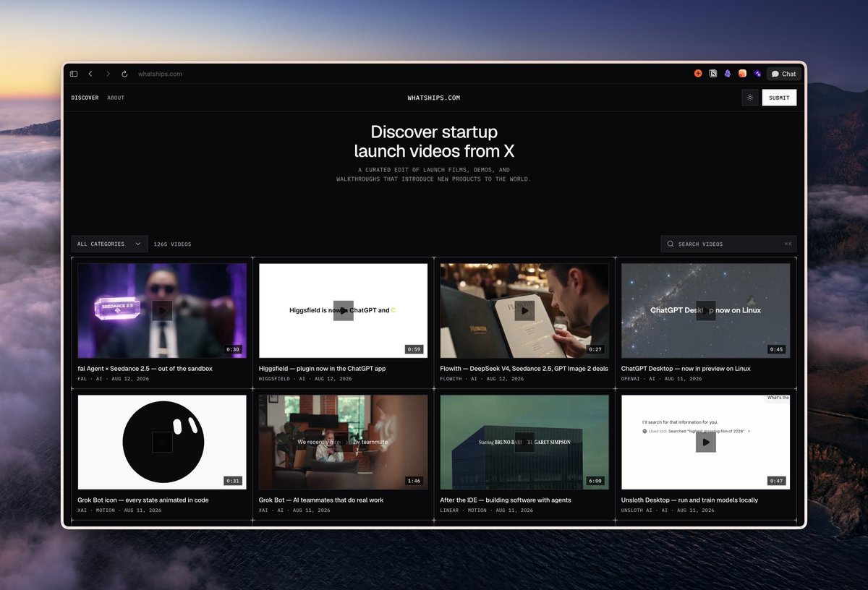The height and width of the screenshot is (590, 868).
Task: Open the title starting 'Flowith — DeepSeek V4'
Action: pos(524,369)
